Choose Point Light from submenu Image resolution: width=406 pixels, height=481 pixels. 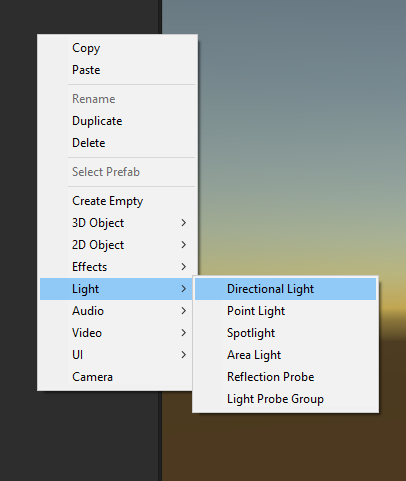285,311
